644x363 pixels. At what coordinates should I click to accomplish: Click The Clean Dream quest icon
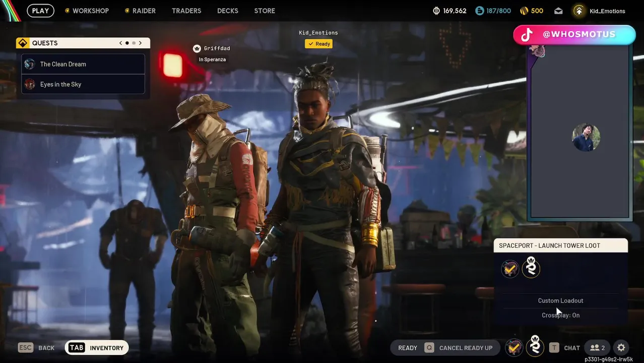click(x=30, y=64)
